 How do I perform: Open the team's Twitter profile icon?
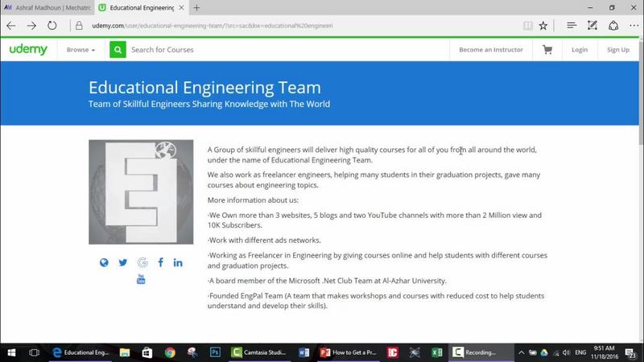[123, 263]
